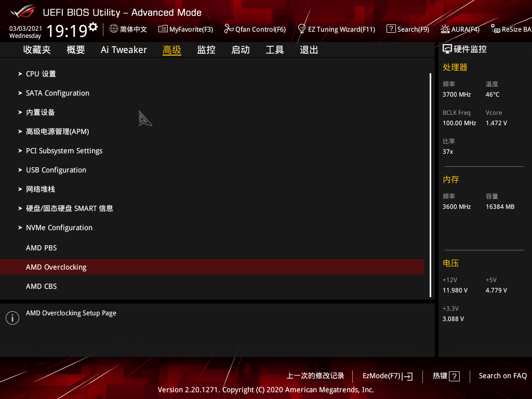The height and width of the screenshot is (399, 532).
Task: Open AURA lighting settings
Action: (x=459, y=29)
